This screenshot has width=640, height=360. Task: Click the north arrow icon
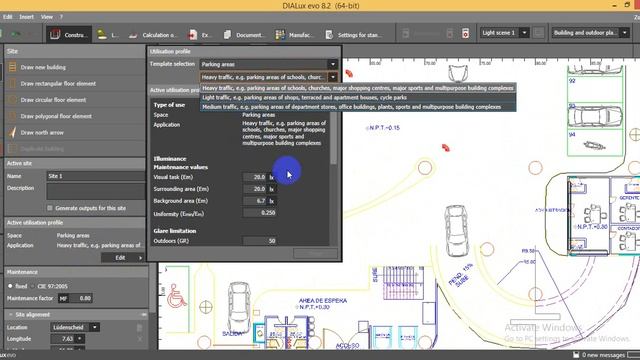point(12,133)
